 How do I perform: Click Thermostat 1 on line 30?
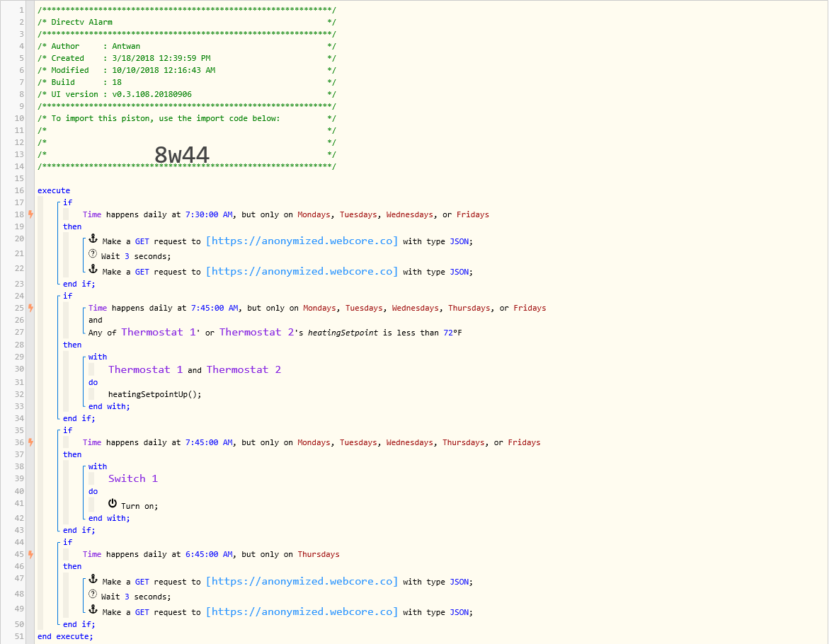click(146, 369)
